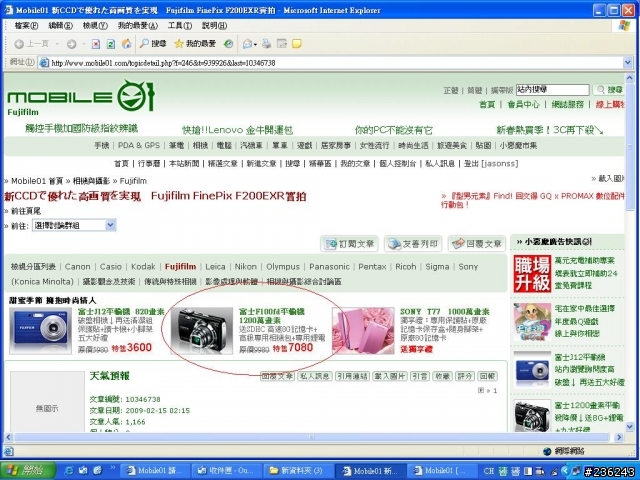
Task: Click the pink SONY T77 thumbnail
Action: (x=363, y=331)
